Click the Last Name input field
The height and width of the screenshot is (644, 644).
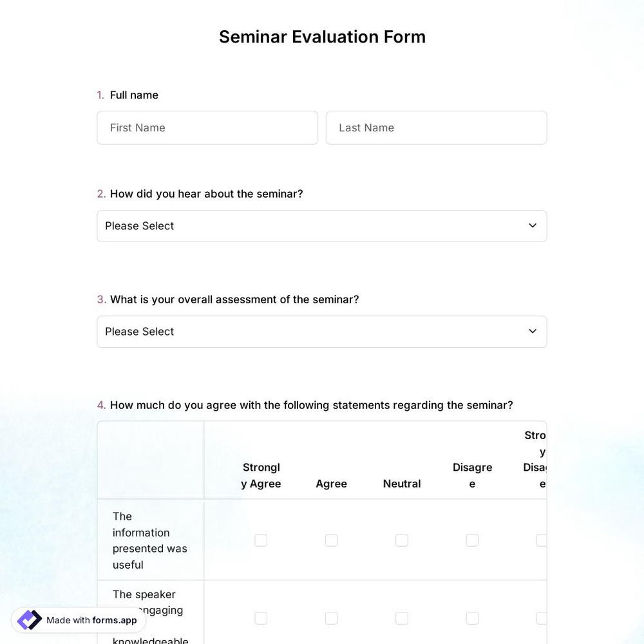click(x=436, y=128)
